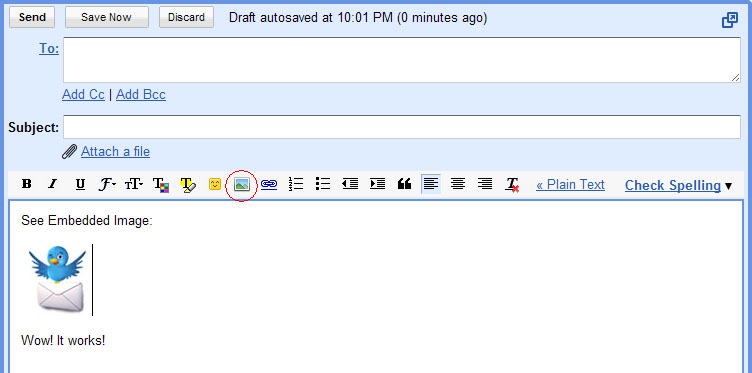
Task: Click the draft autosaved status text
Action: point(358,18)
